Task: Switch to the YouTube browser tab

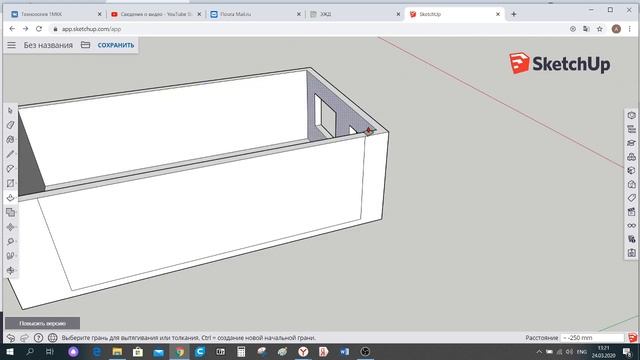Action: pos(155,14)
